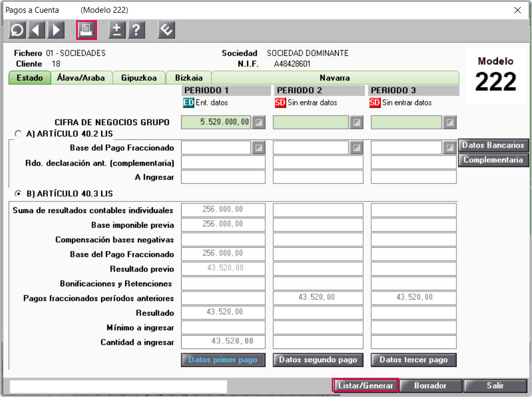
Task: Go to next record with right arrow
Action: pyautogui.click(x=56, y=30)
